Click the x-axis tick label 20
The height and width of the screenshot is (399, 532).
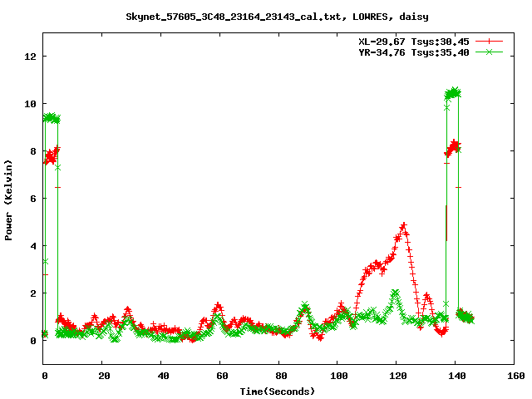(104, 376)
